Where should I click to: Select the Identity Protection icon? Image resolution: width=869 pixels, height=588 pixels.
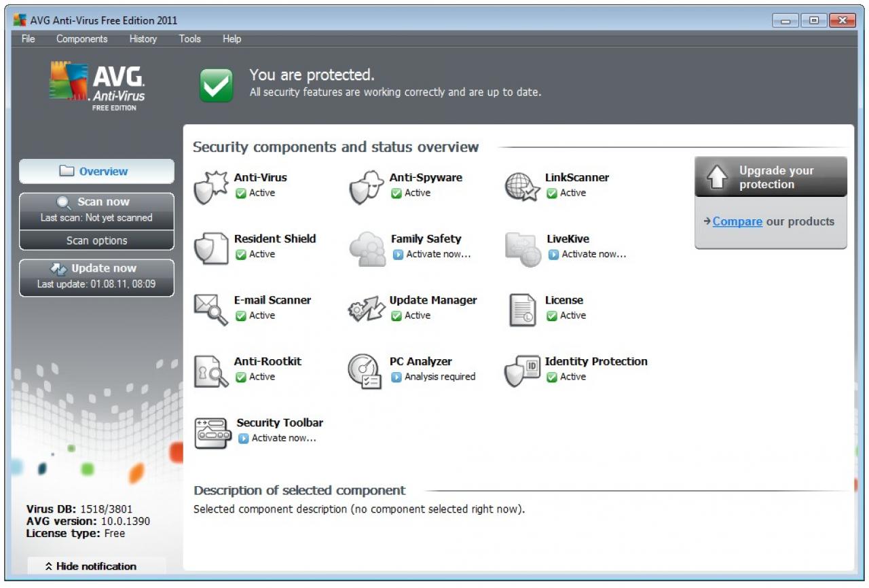pyautogui.click(x=522, y=371)
